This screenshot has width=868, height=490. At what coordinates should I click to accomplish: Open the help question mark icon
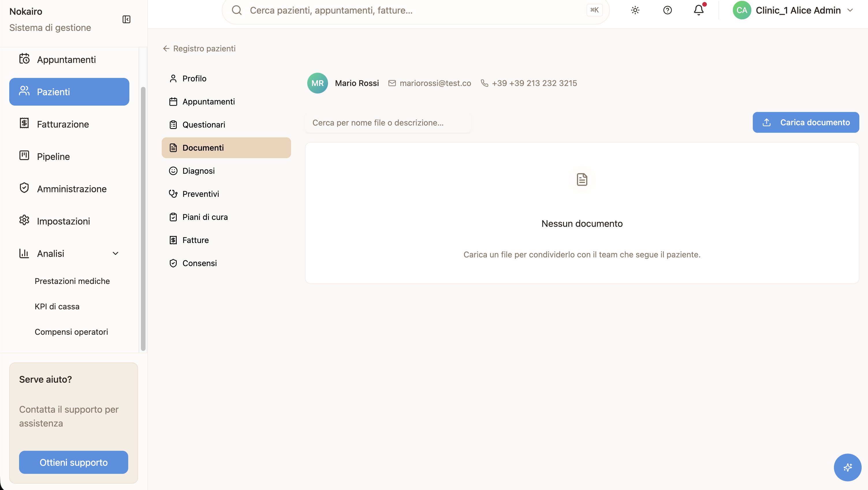(x=667, y=10)
